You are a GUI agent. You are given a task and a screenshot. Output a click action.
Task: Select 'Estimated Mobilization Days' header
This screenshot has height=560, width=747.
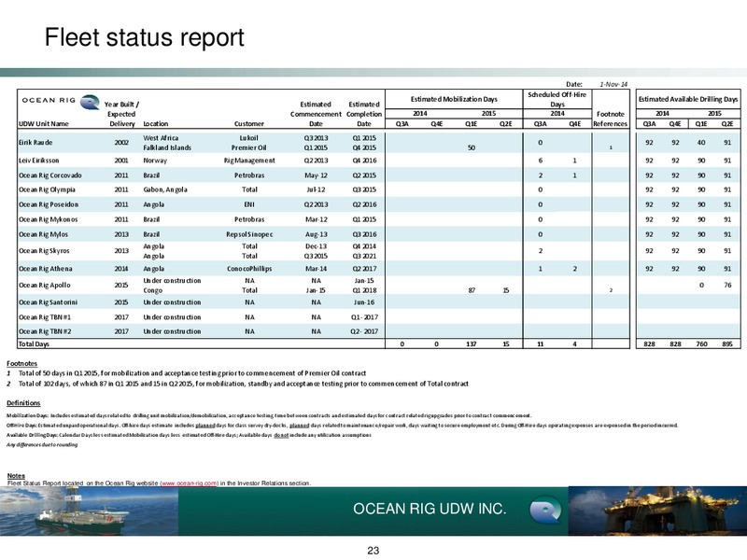(x=454, y=99)
